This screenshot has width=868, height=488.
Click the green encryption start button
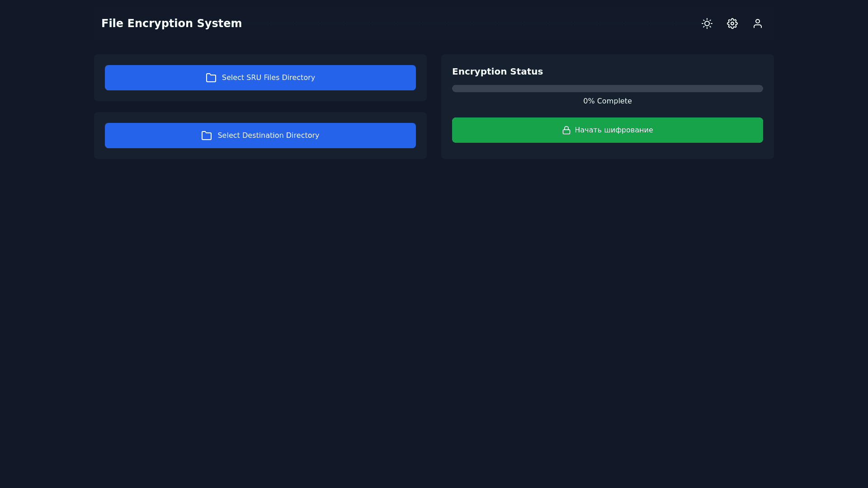click(607, 130)
